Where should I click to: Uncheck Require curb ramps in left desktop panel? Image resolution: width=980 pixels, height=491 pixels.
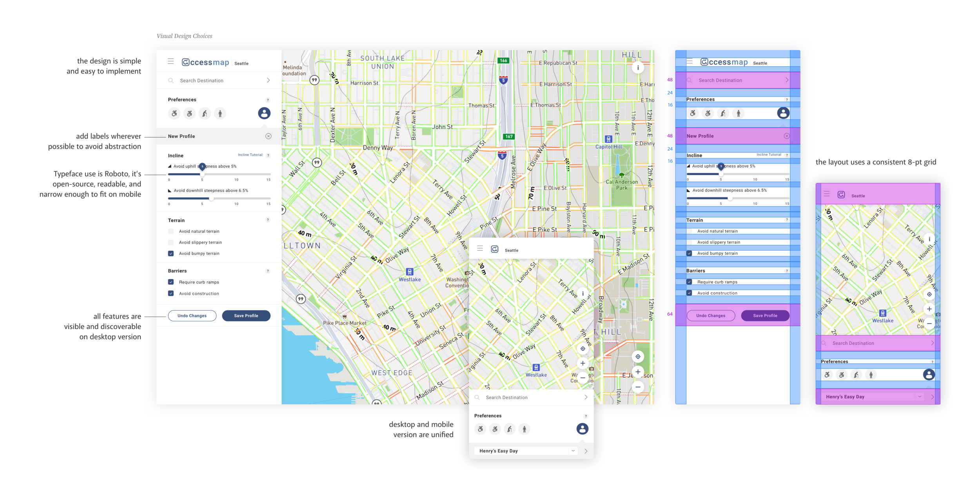click(171, 282)
